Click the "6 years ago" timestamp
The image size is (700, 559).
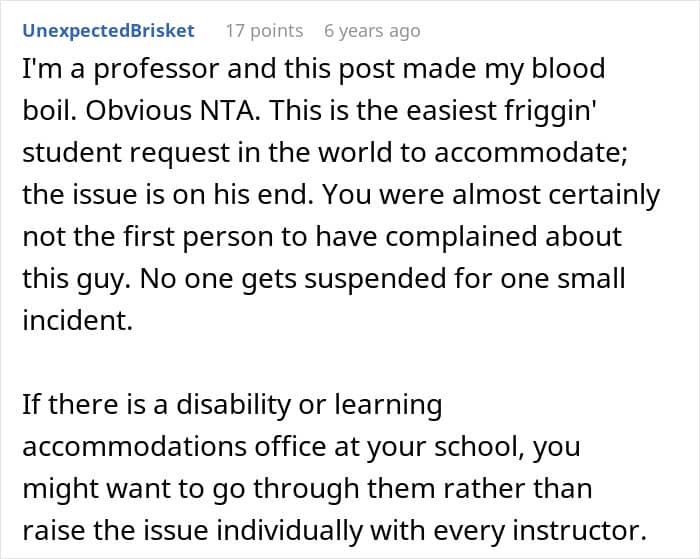point(372,31)
